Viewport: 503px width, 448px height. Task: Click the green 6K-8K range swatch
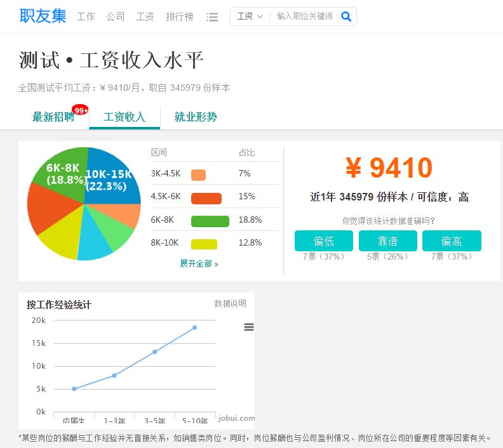210,221
